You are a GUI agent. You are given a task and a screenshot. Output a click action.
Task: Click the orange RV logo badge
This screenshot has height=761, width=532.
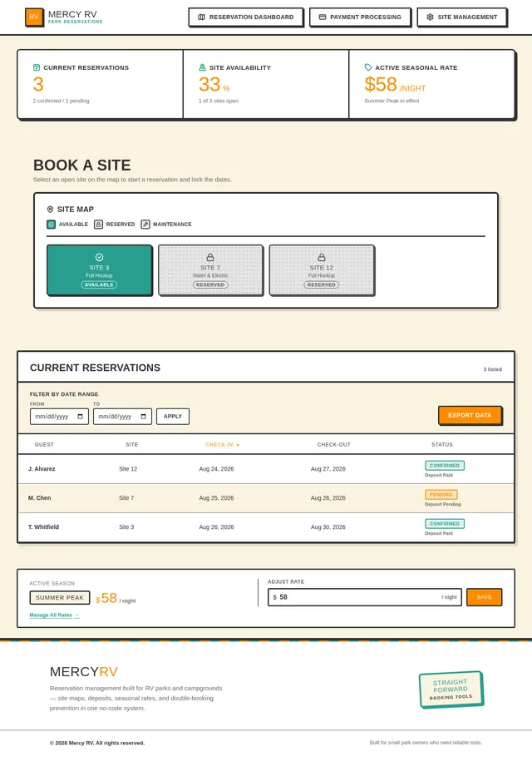(x=34, y=17)
